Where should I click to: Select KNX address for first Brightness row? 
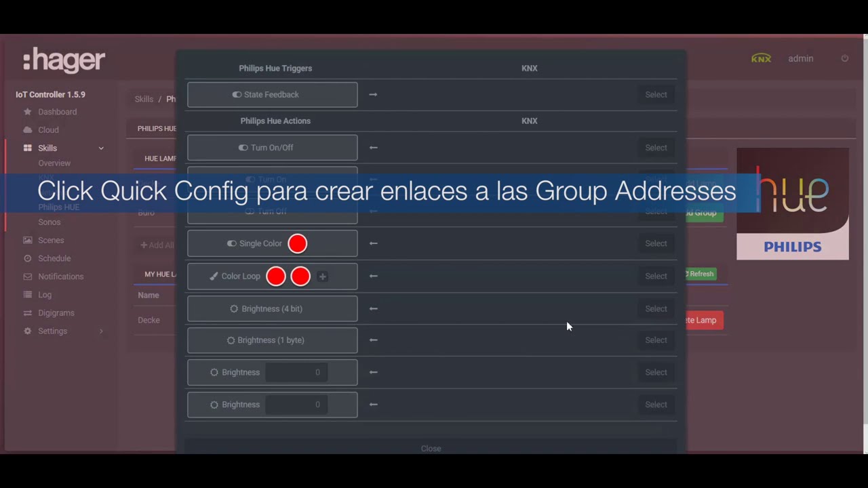point(656,372)
